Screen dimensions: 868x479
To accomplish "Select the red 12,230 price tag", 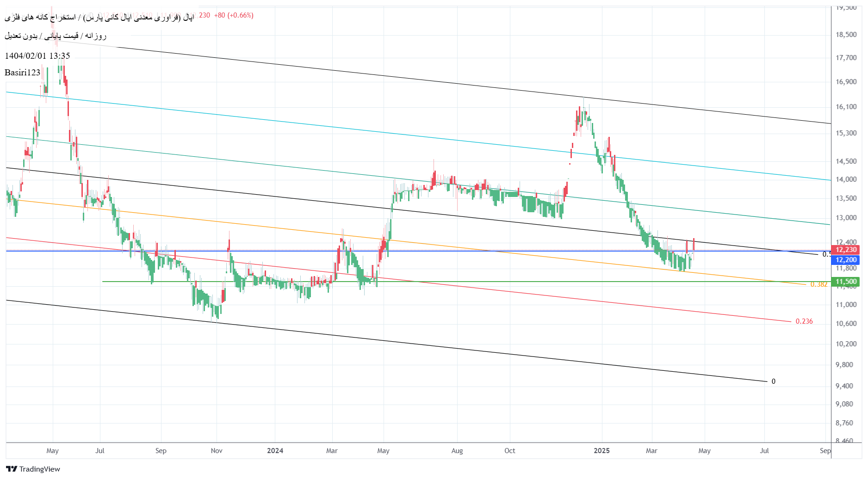I will 846,250.
